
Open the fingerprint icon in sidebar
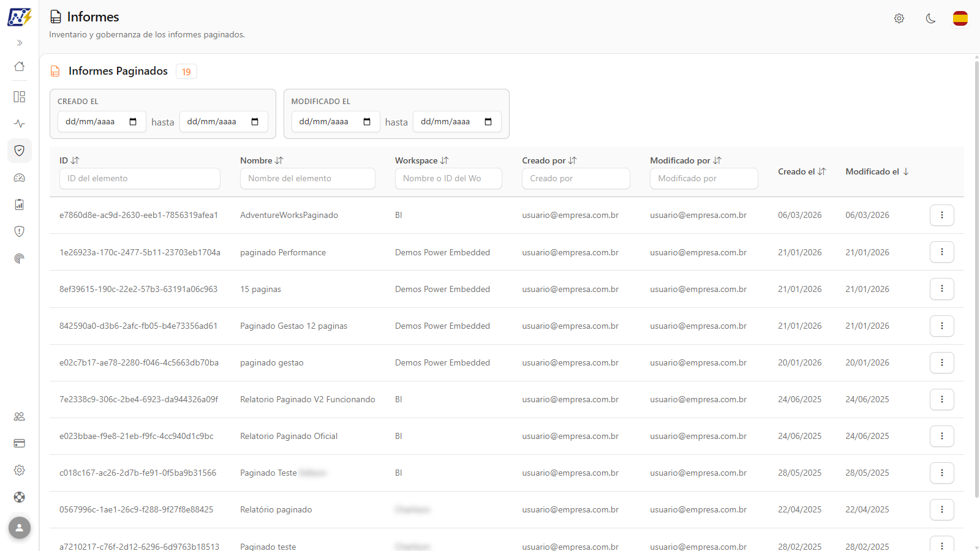pos(20,258)
